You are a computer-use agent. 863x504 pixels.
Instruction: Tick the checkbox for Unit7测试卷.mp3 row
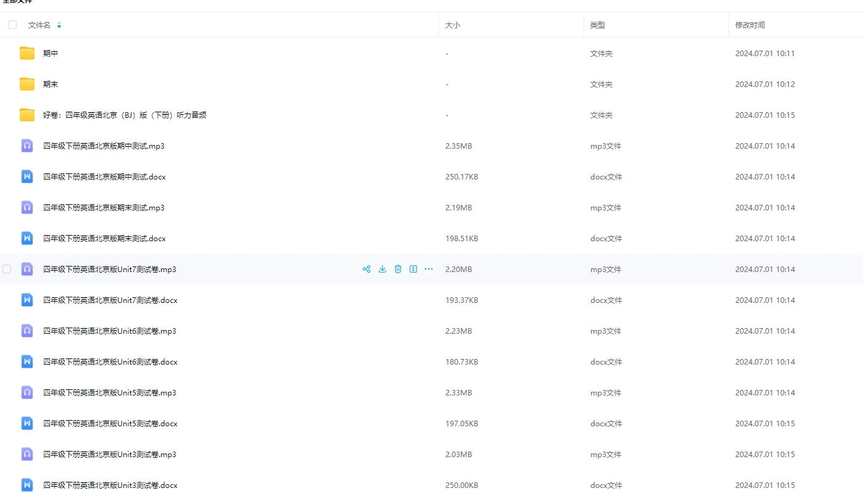[x=7, y=269]
